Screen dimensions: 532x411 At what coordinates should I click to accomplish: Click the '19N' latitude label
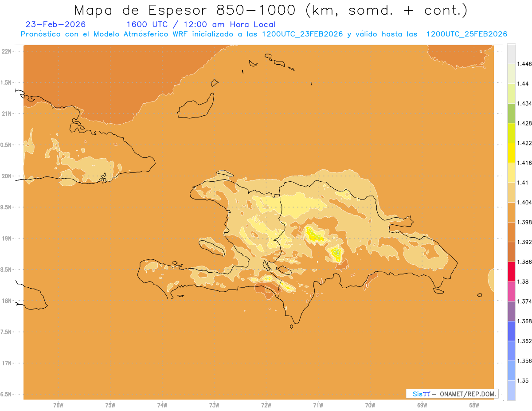click(7, 238)
